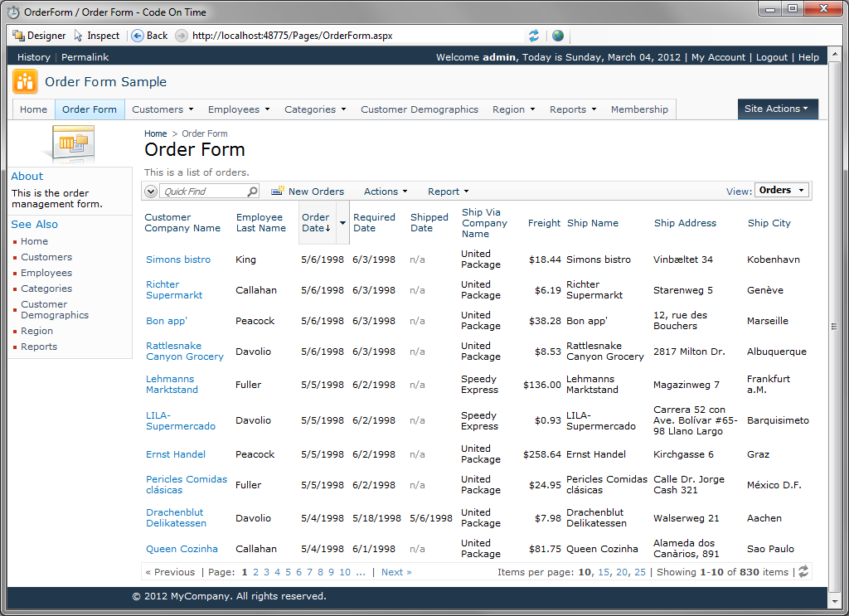Image resolution: width=849 pixels, height=616 pixels.
Task: Open the View Orders selector
Action: (782, 190)
